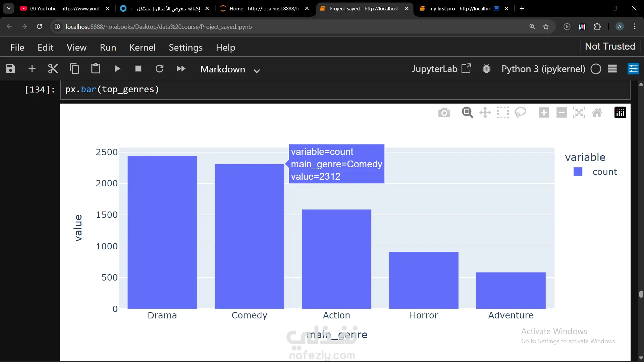This screenshot has width=644, height=362.
Task: Insert a new cell with the plus icon
Action: pyautogui.click(x=32, y=69)
